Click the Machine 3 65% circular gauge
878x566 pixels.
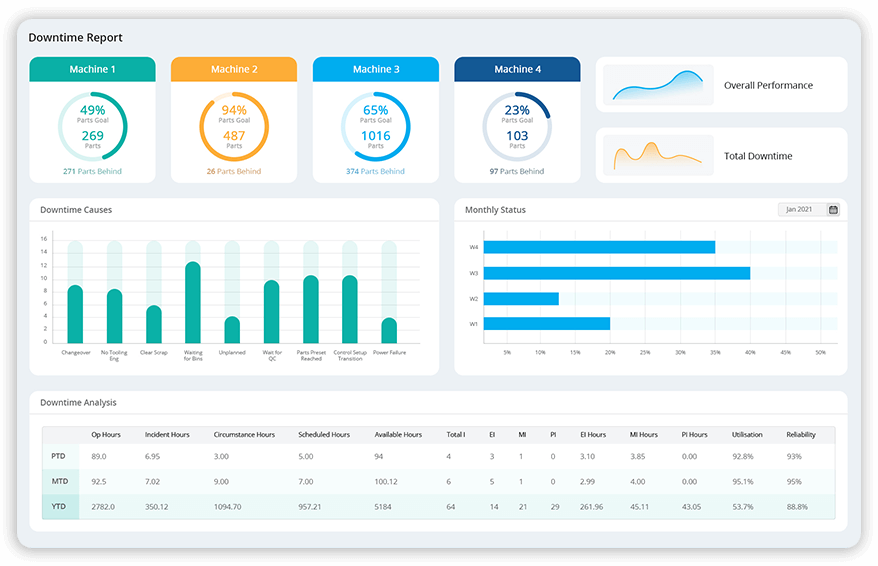pos(376,126)
